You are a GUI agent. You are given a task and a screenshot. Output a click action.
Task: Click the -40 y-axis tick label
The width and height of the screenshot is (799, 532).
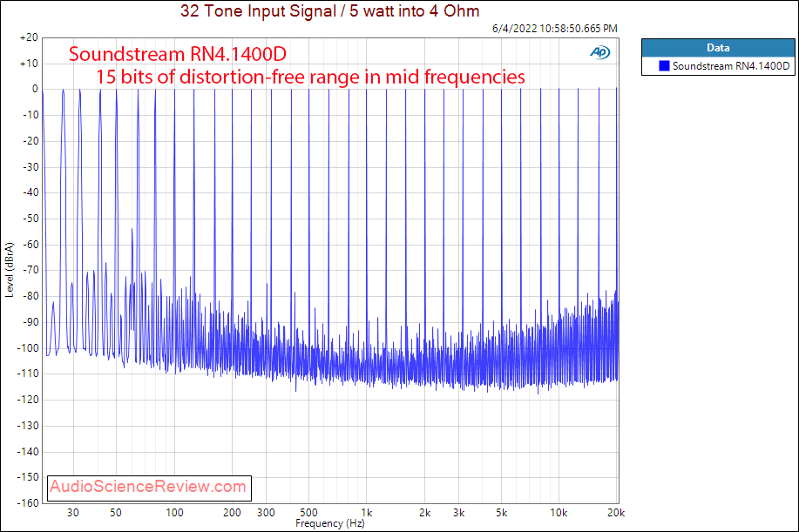click(30, 192)
